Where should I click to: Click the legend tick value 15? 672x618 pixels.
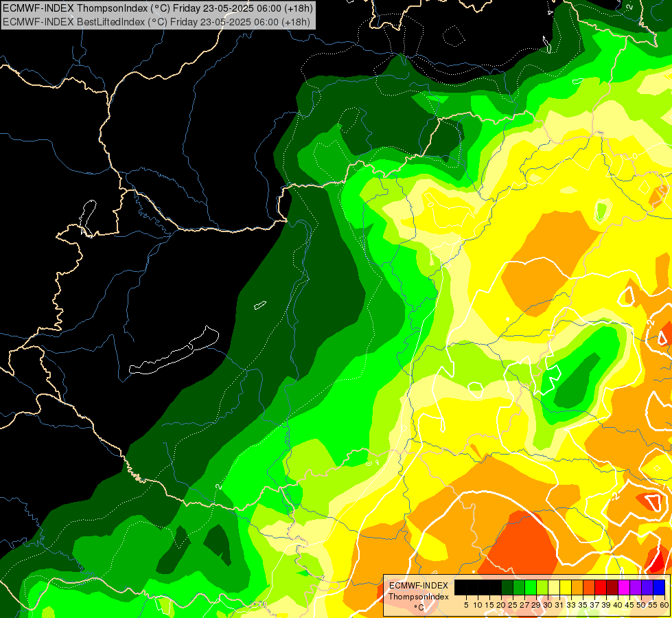pos(489,605)
